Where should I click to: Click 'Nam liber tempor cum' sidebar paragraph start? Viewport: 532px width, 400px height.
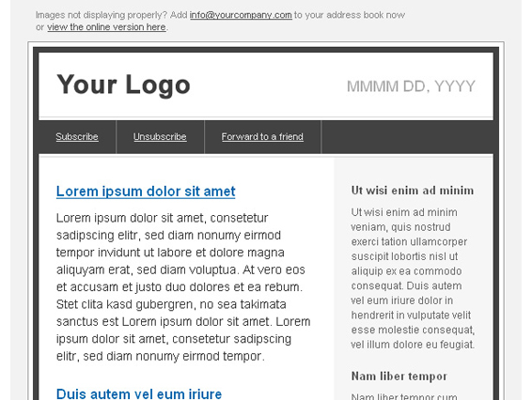404,396
